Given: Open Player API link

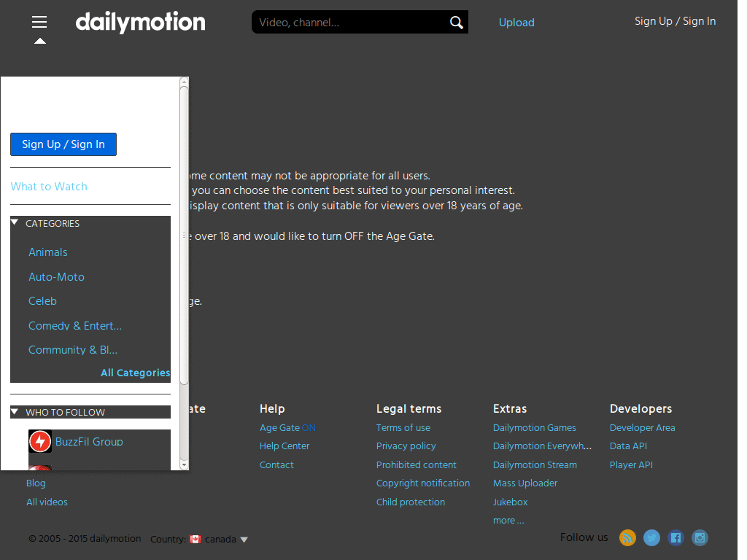Looking at the screenshot, I should 631,464.
